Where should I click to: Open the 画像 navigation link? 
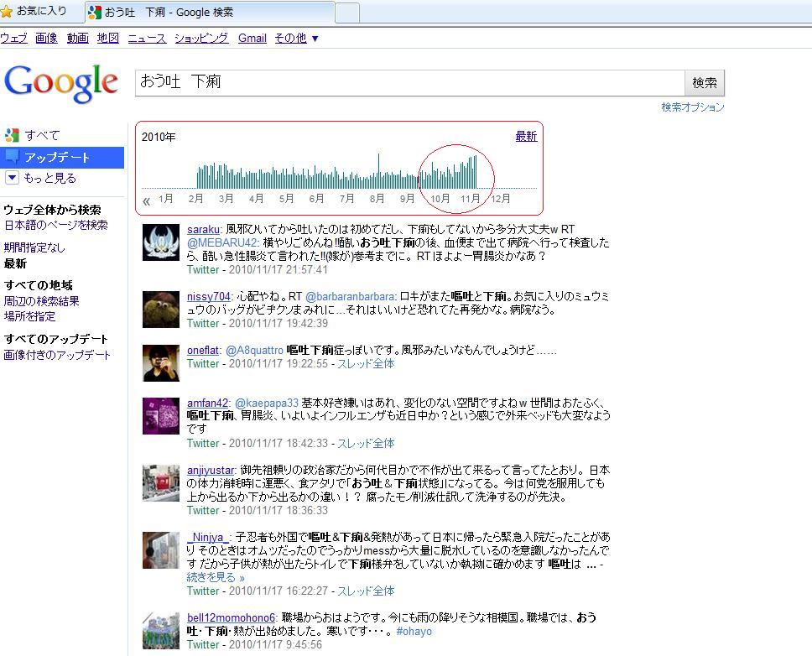(47, 39)
